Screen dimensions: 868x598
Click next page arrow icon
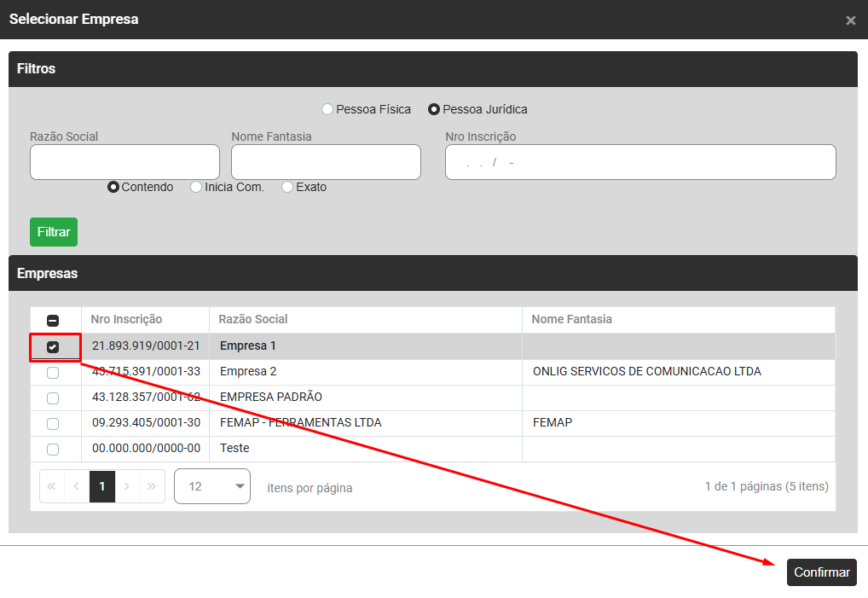[127, 486]
